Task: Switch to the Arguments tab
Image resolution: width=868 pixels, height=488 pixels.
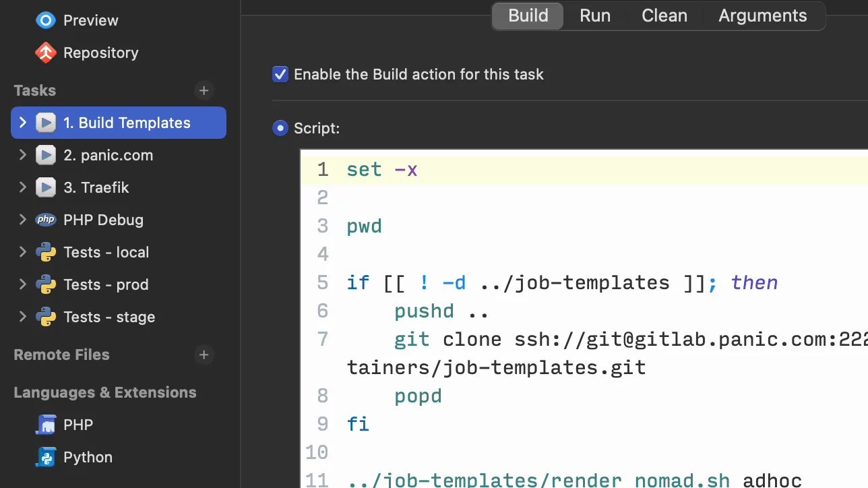Action: coord(763,16)
